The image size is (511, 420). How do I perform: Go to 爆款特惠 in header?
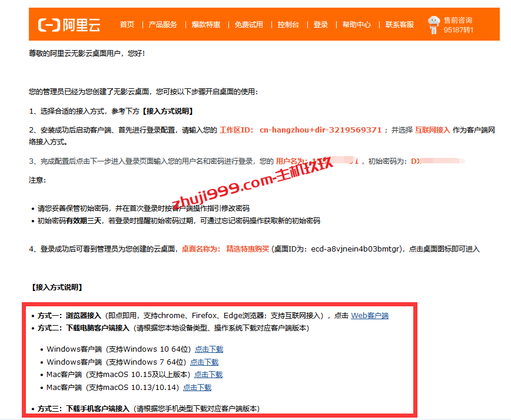point(206,25)
